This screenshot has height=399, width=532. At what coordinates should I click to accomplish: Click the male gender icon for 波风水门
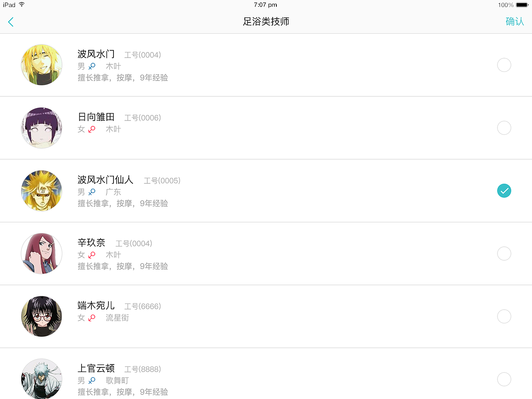(92, 66)
